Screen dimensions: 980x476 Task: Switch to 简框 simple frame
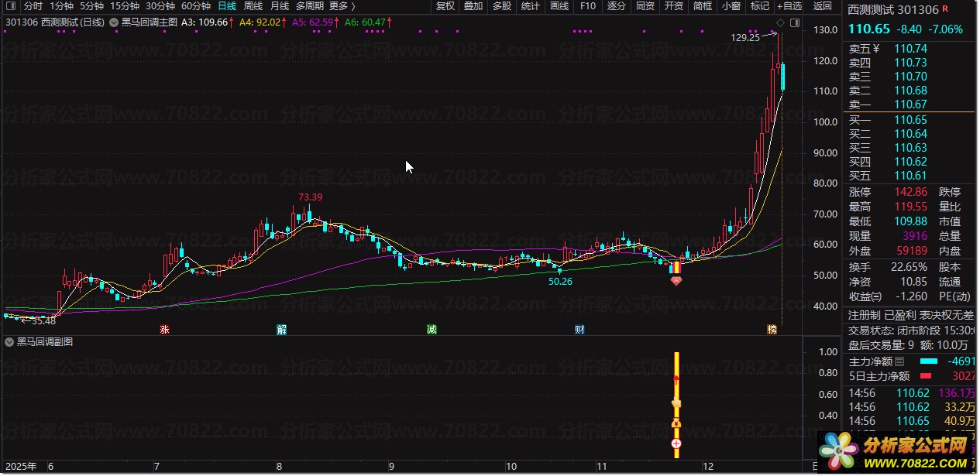click(703, 6)
